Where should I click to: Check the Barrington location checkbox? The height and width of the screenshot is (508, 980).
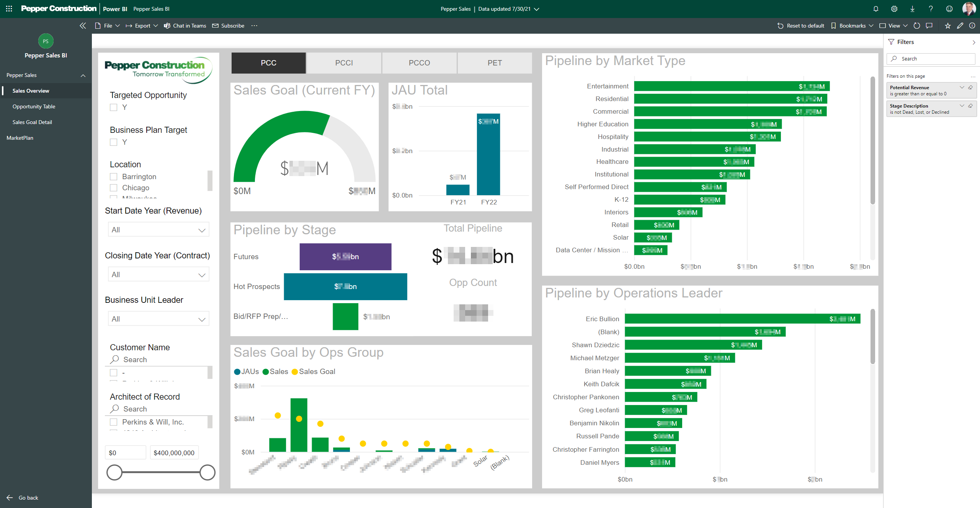(114, 176)
